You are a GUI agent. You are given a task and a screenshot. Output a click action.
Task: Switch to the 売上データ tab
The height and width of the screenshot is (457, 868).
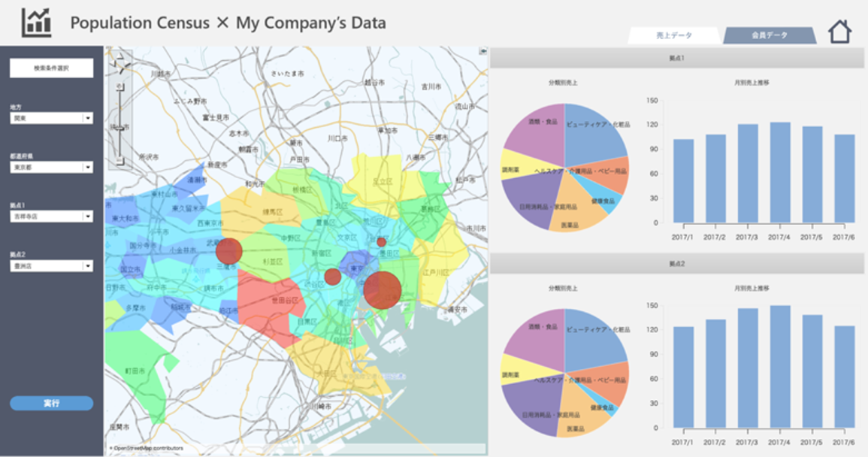click(673, 35)
